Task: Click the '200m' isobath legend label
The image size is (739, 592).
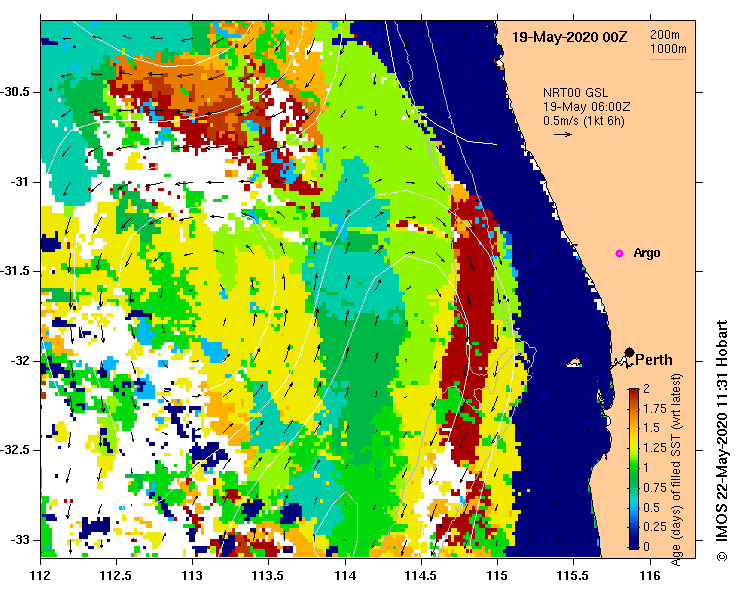Action: pyautogui.click(x=665, y=34)
